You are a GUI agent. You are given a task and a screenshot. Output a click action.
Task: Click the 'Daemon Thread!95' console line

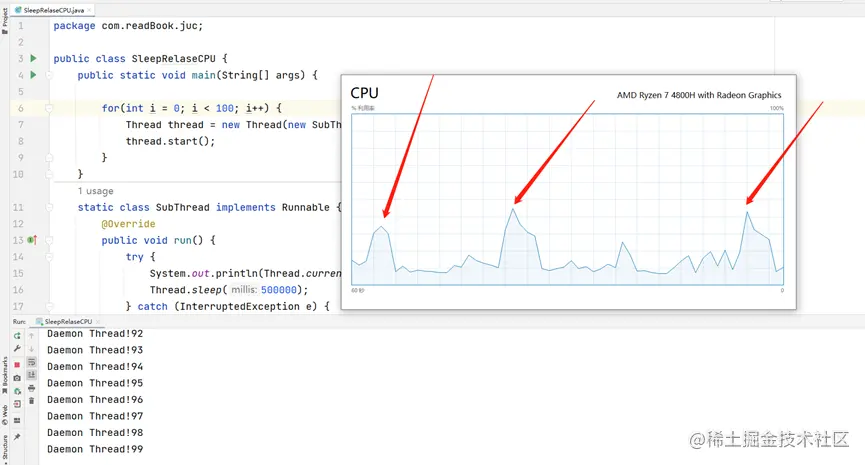pyautogui.click(x=95, y=383)
